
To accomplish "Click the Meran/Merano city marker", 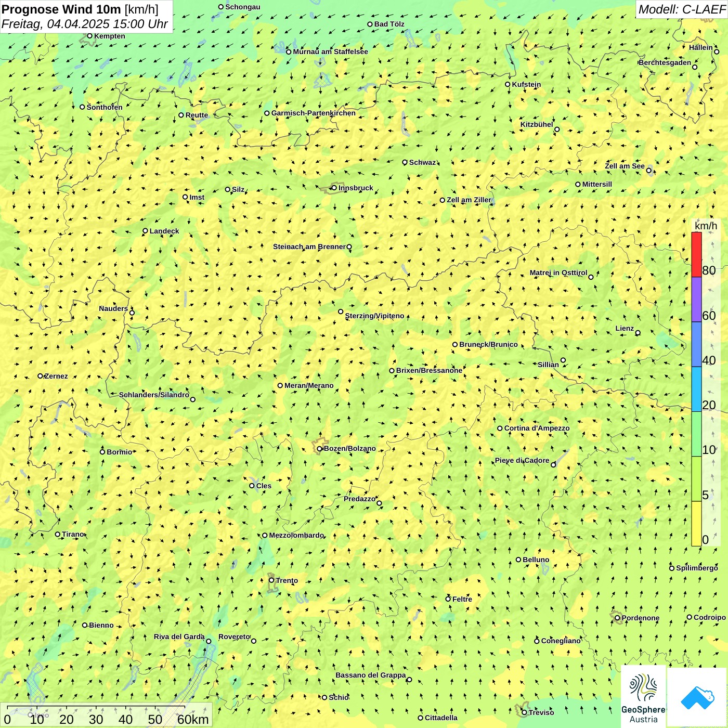I will click(x=280, y=385).
